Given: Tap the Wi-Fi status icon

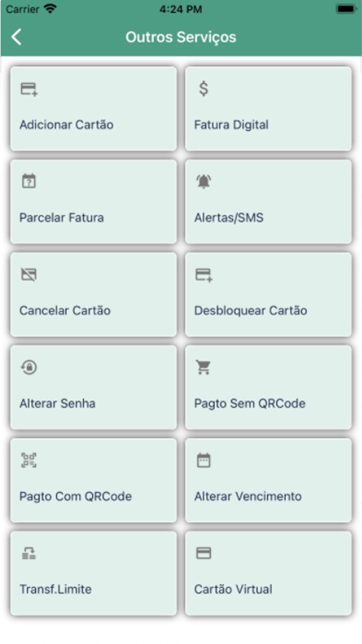Looking at the screenshot, I should 50,9.
